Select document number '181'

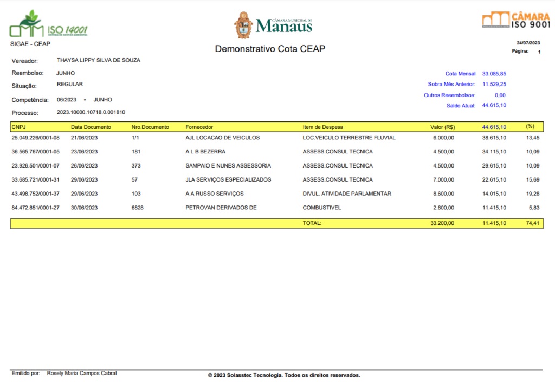(x=136, y=152)
